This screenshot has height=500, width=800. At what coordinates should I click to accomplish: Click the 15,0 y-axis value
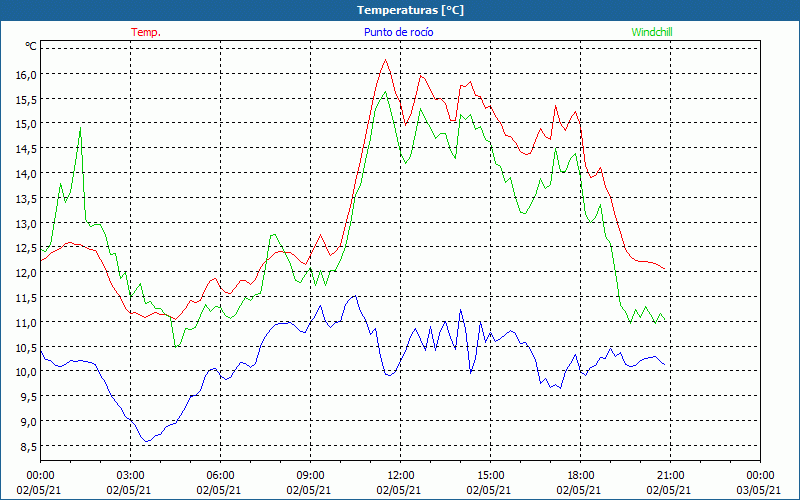[x=27, y=124]
